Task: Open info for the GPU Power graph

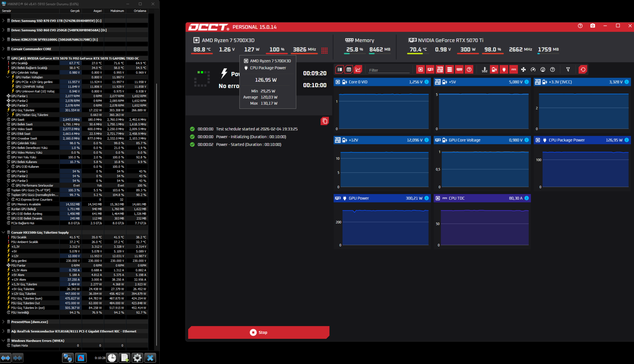Action: 427,198
